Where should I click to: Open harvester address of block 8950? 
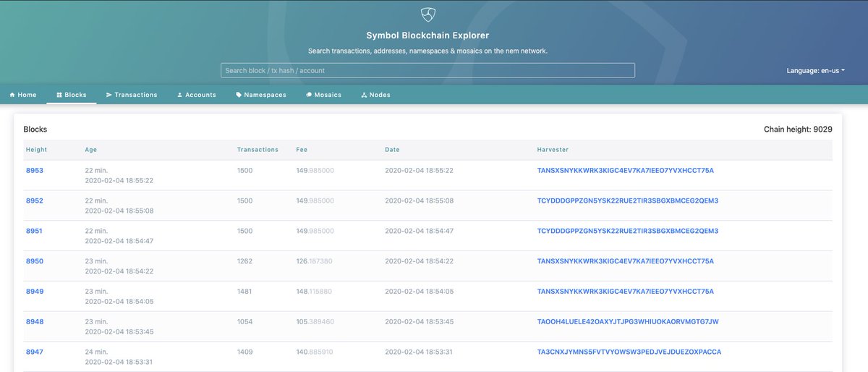pos(626,261)
